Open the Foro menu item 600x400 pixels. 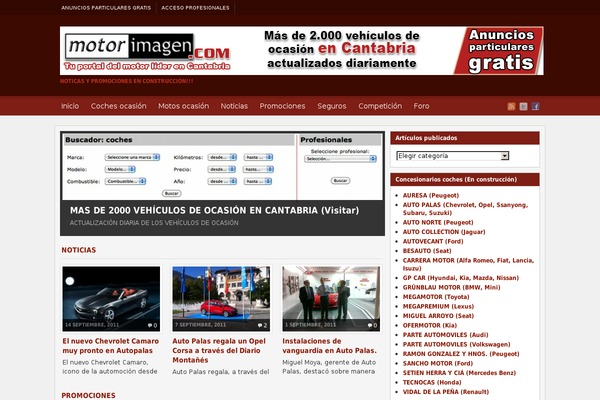tap(421, 106)
